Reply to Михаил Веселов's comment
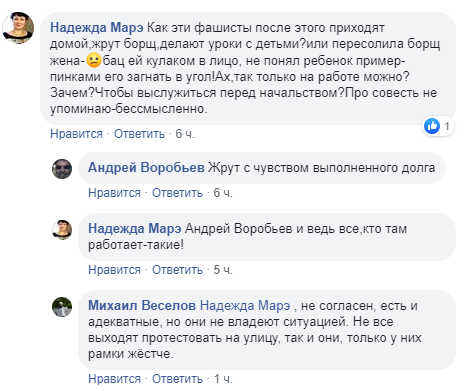This screenshot has width=469, height=391. (x=177, y=379)
